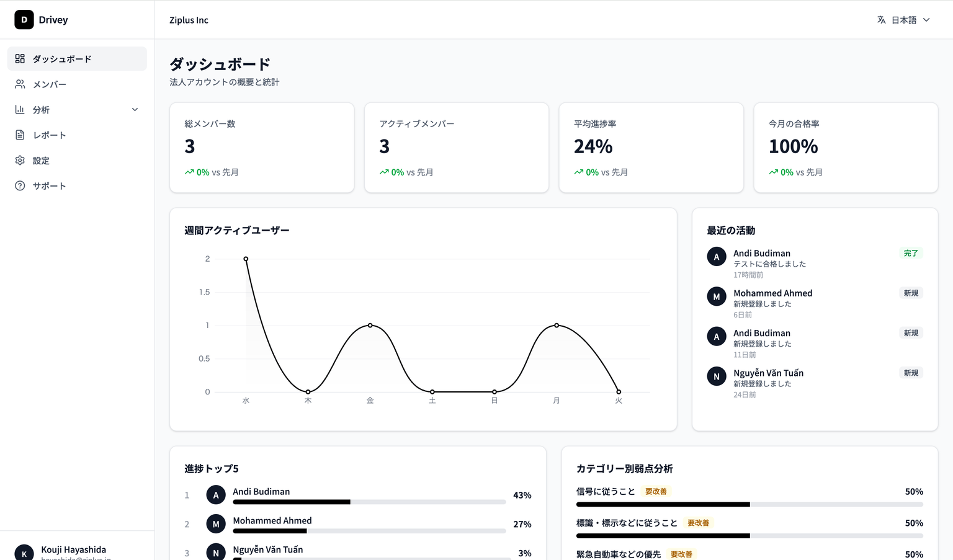Click the members icon in the sidebar
The image size is (953, 560).
[x=19, y=84]
